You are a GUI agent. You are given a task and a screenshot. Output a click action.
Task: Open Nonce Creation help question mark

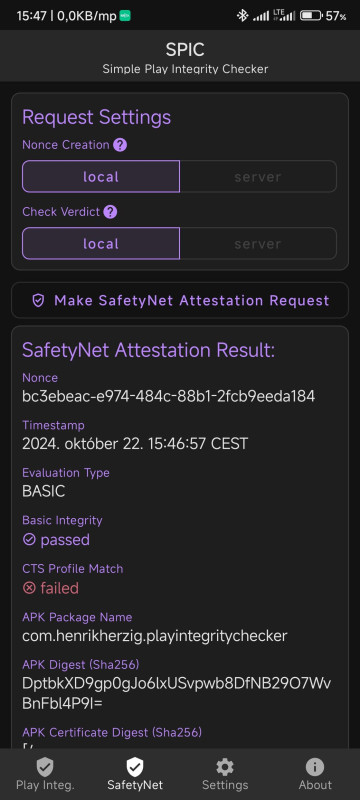[x=120, y=145]
